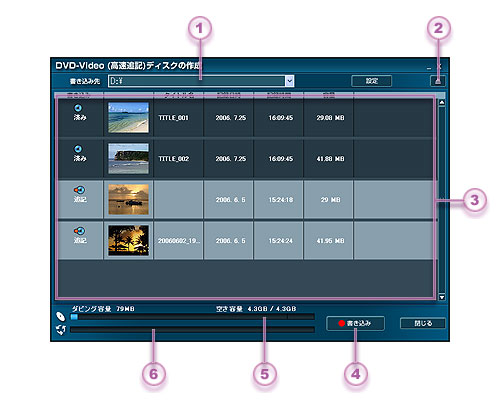Toggle the written status icon for TITLE_001

(78, 108)
